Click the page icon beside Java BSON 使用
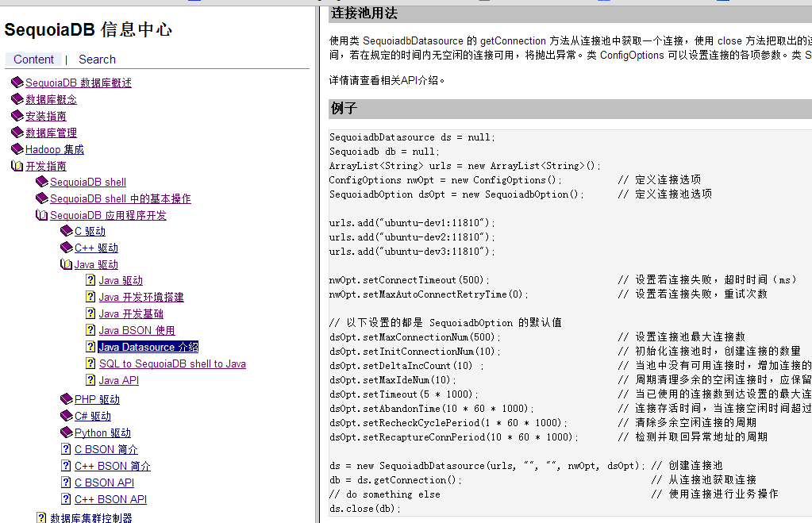Screen dimensions: 812x523 [x=90, y=330]
